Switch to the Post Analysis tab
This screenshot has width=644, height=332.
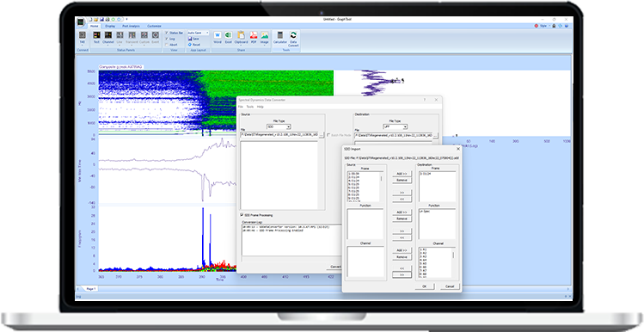[x=131, y=26]
